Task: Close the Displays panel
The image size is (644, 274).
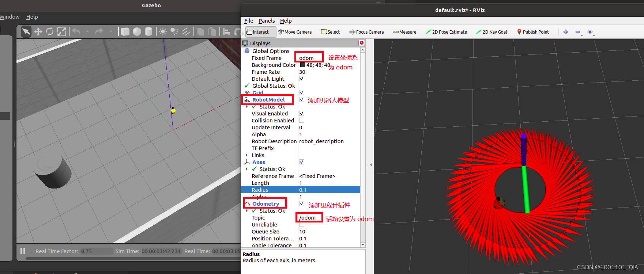Action: coord(361,43)
